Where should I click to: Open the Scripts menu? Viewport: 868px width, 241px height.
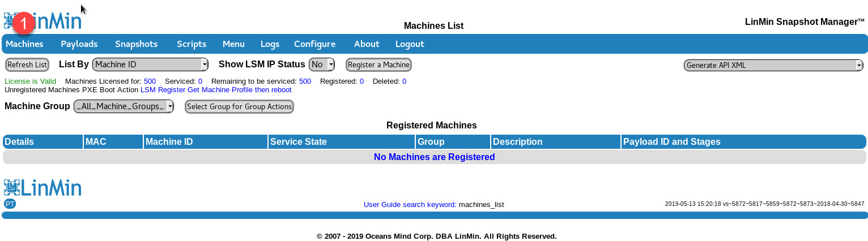click(192, 44)
